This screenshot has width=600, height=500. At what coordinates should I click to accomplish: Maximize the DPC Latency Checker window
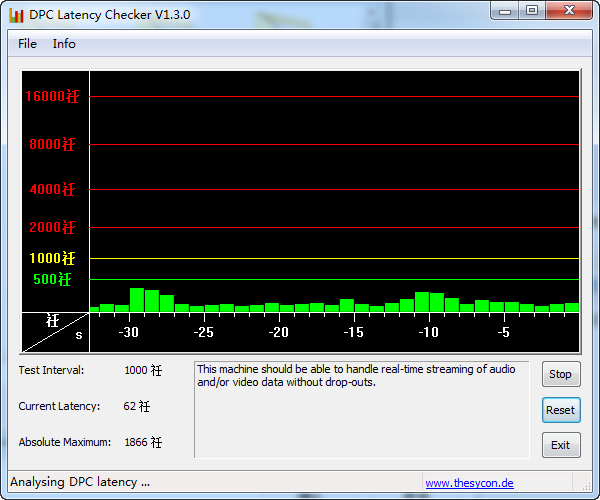[532, 10]
